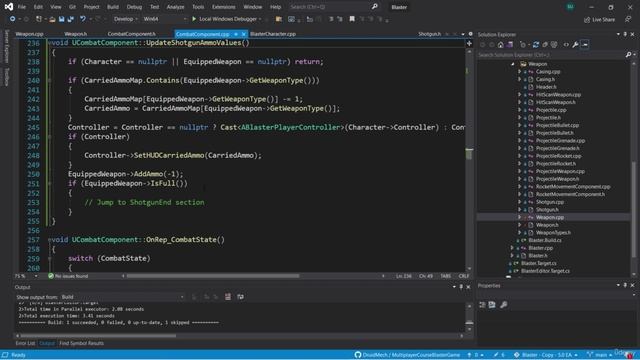
Task: Click the code editor vertical scrollbar thumb
Action: tap(469, 154)
